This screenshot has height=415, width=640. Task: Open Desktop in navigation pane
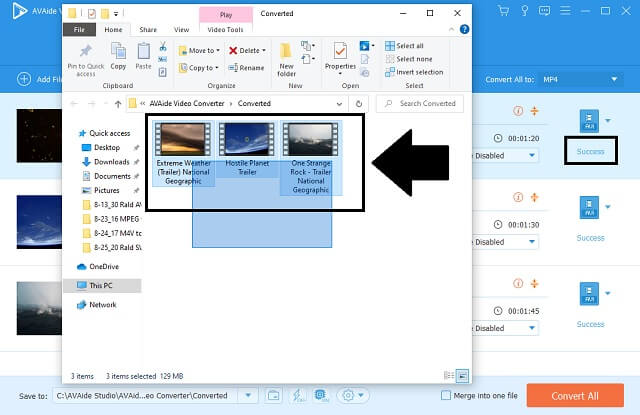point(102,147)
